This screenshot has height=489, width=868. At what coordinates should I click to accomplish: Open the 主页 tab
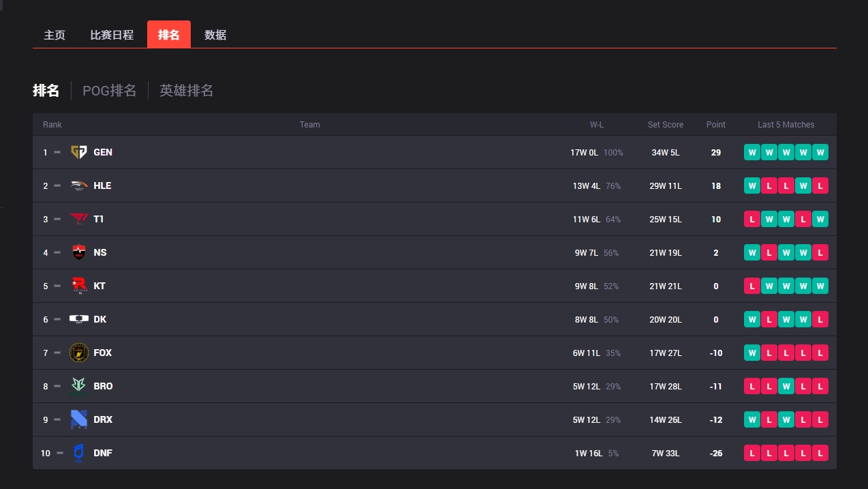pos(55,35)
